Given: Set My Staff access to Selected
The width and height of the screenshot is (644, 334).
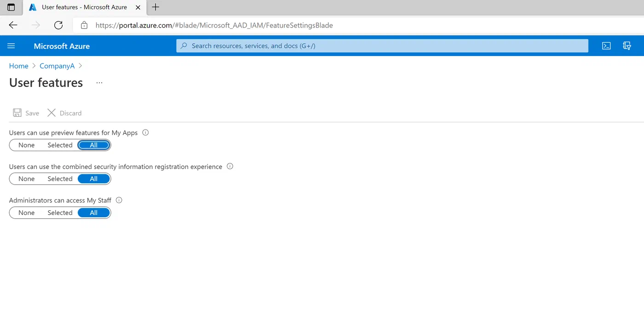Looking at the screenshot, I should tap(60, 213).
